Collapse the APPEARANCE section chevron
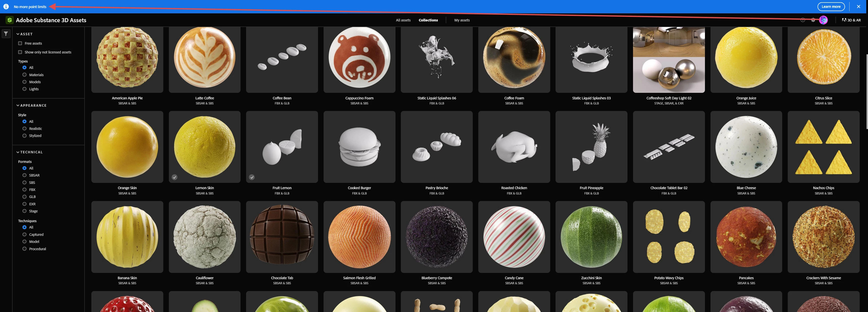This screenshot has height=312, width=868. click(18, 105)
